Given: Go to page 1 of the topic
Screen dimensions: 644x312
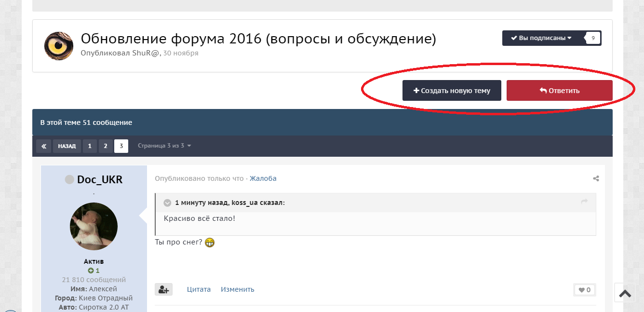Looking at the screenshot, I should pos(90,146).
